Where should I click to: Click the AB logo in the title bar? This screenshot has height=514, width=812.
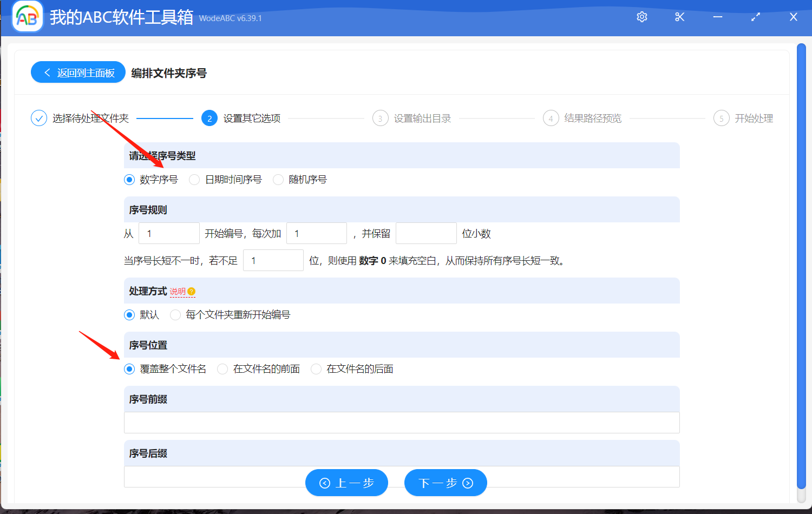pos(27,16)
